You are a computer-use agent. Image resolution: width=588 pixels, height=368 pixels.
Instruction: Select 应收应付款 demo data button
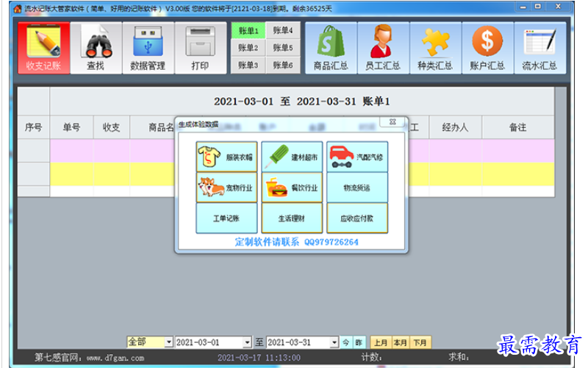(x=357, y=218)
